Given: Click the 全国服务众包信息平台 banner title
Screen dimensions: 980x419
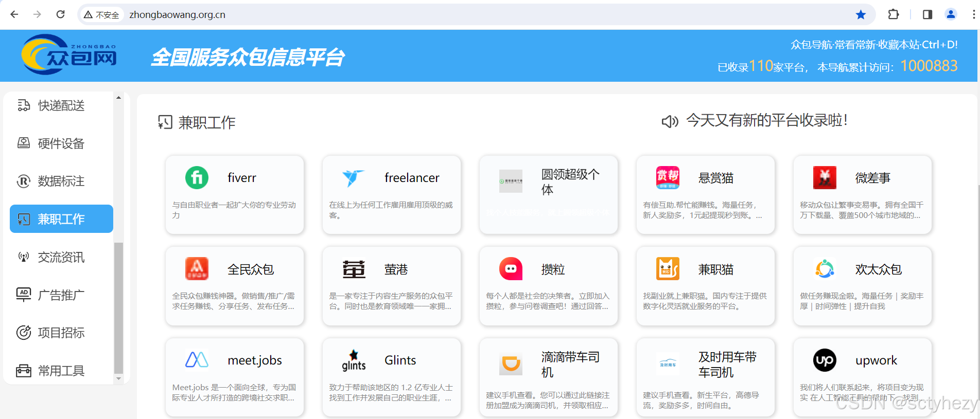Looking at the screenshot, I should tap(247, 57).
